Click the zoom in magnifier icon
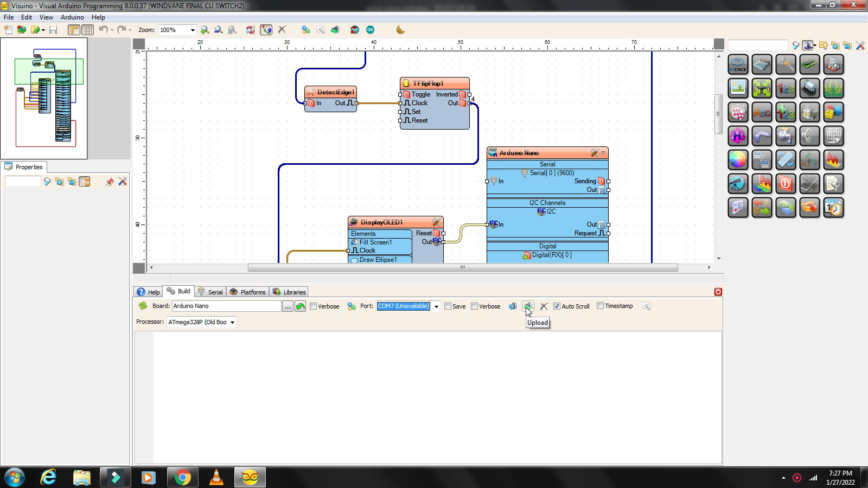The width and height of the screenshot is (868, 488). point(205,30)
